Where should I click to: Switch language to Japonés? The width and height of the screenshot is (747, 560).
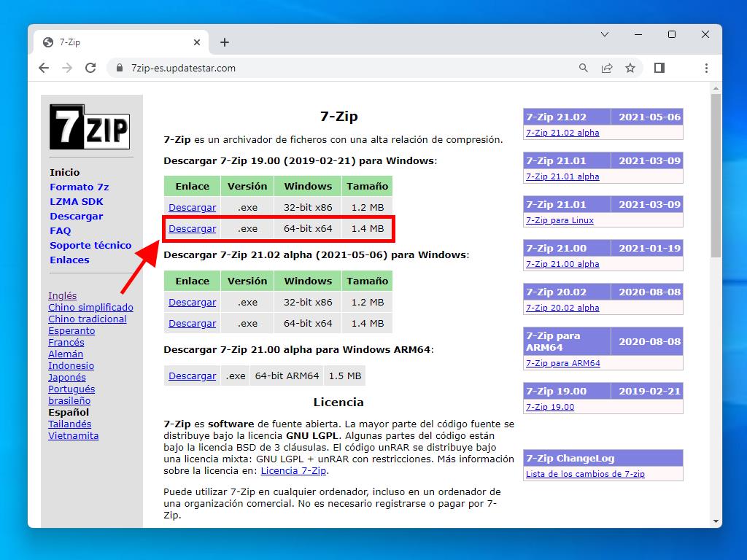point(67,377)
